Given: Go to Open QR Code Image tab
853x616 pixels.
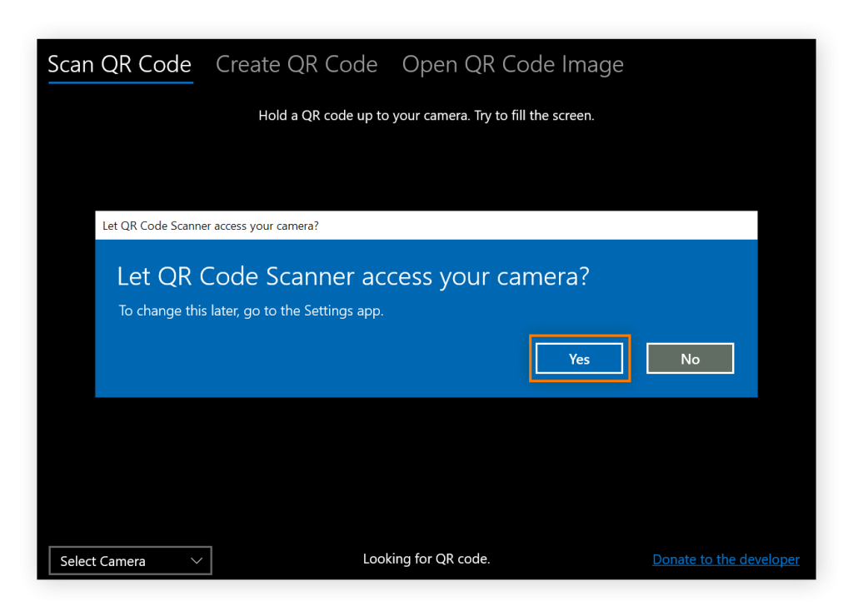Looking at the screenshot, I should pos(512,65).
